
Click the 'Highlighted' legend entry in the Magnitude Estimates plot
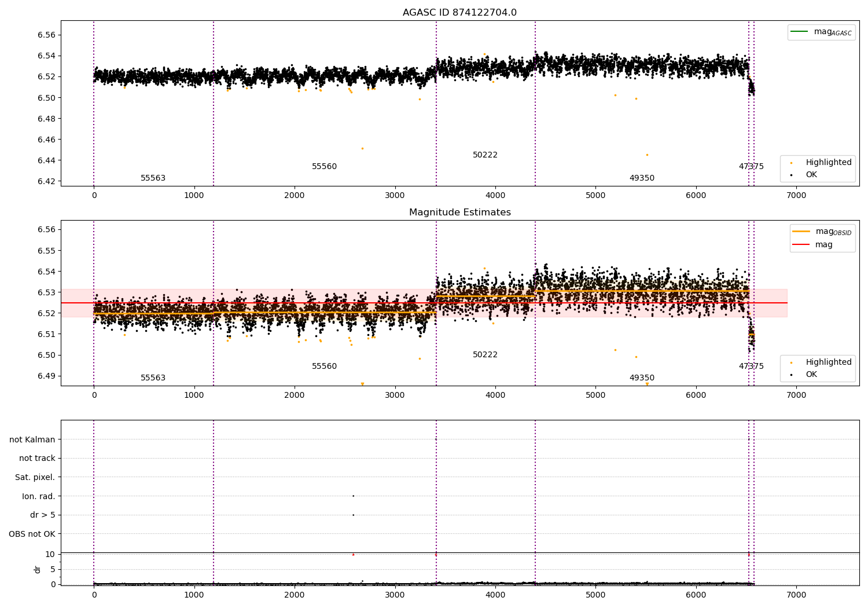coord(821,362)
